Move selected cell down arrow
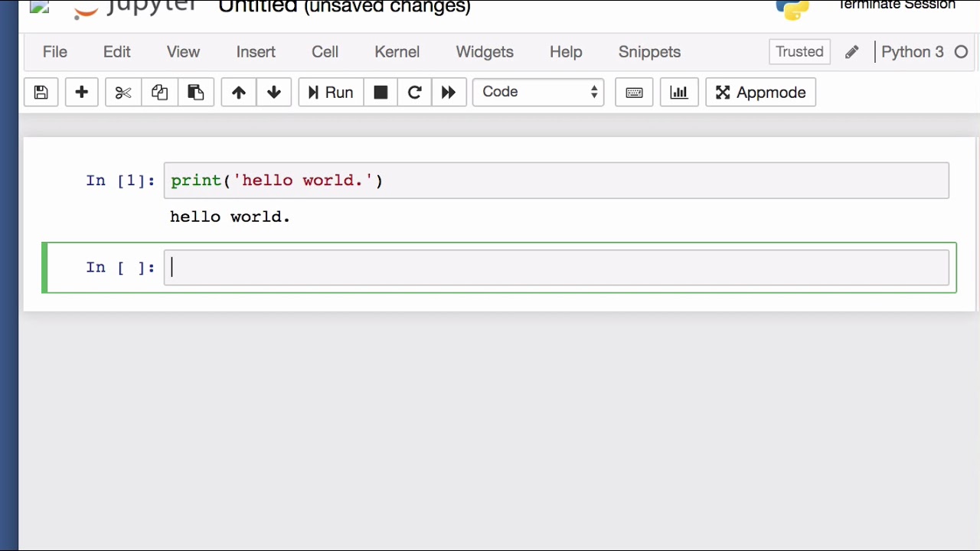Image resolution: width=980 pixels, height=551 pixels. pyautogui.click(x=274, y=93)
